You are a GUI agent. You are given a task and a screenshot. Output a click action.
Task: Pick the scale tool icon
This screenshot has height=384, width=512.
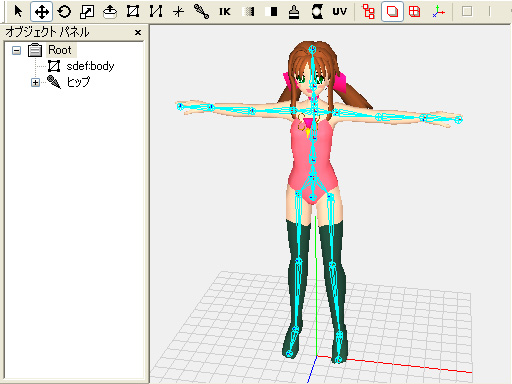(x=87, y=12)
